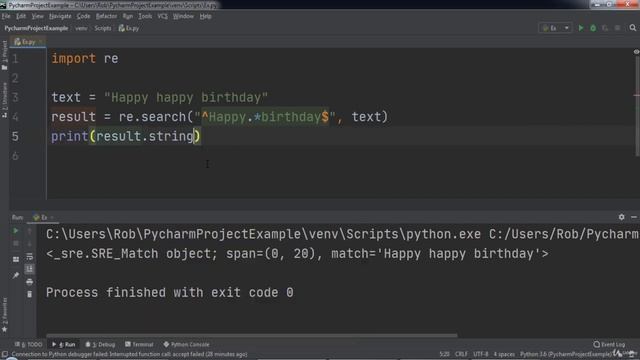Hide the Run tool window with minus icon
The width and height of the screenshot is (640, 360).
click(633, 217)
